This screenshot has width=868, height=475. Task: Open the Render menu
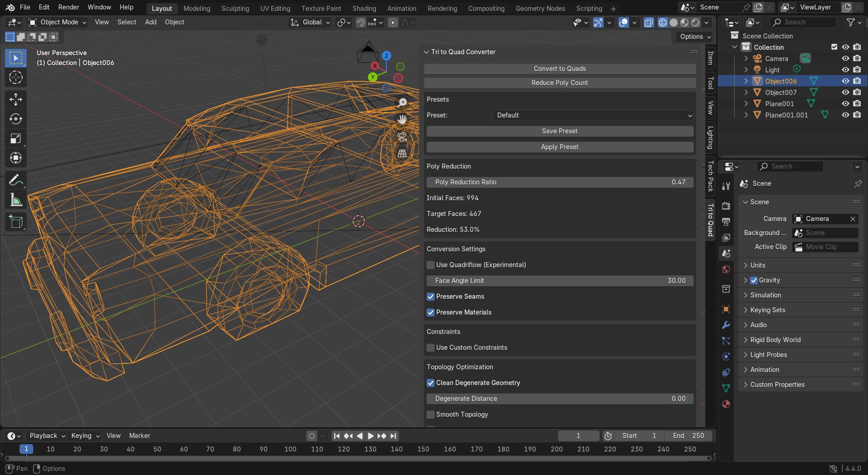click(68, 7)
